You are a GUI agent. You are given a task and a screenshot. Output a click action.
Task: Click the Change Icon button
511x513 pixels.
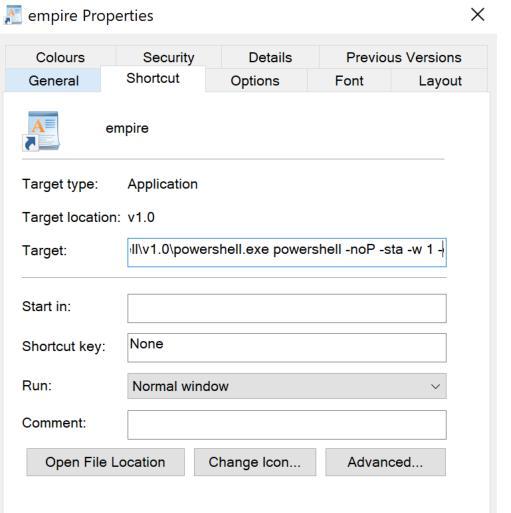pyautogui.click(x=255, y=462)
